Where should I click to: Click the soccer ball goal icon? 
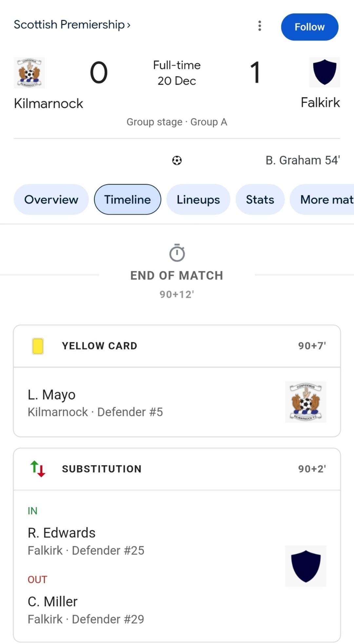pyautogui.click(x=177, y=160)
